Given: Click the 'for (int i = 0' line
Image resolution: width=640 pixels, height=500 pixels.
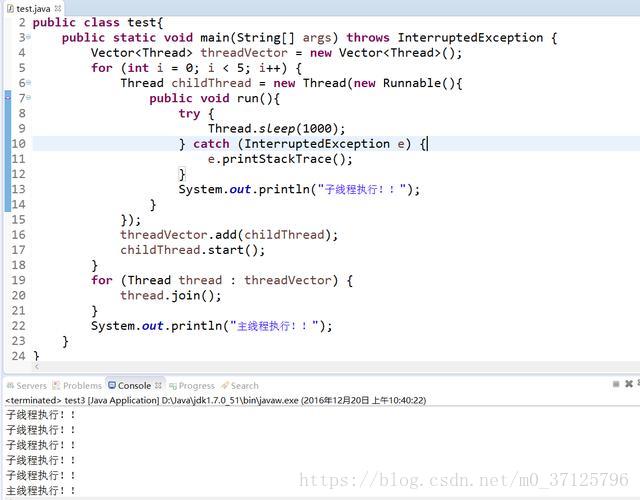Looking at the screenshot, I should 196,68.
